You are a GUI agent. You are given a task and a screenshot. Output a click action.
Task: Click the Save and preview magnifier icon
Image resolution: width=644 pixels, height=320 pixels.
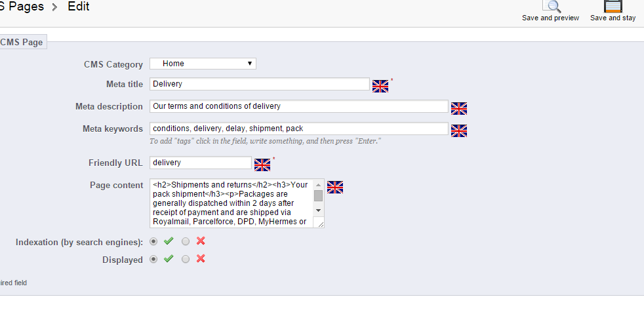point(553,6)
